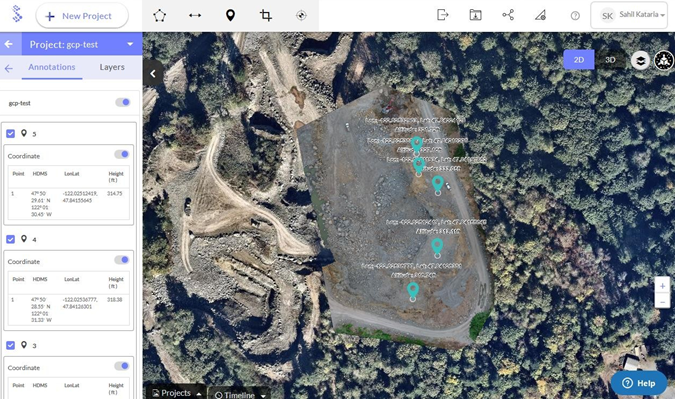Click the export icon in top bar

pos(443,15)
